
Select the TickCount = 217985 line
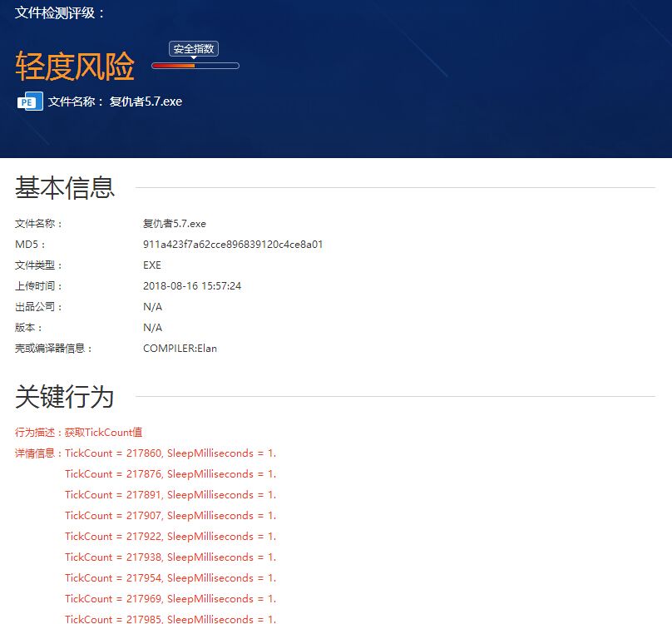170,619
